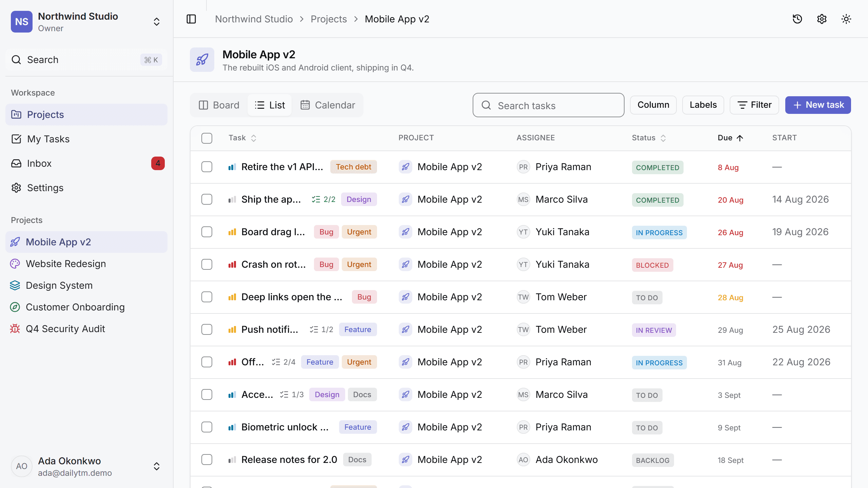Click the magnifier icon in Search tasks field
Image resolution: width=868 pixels, height=488 pixels.
coord(486,105)
